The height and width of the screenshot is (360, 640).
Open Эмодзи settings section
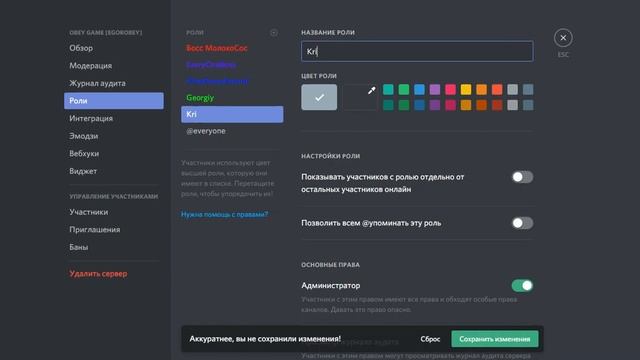pos(113,136)
